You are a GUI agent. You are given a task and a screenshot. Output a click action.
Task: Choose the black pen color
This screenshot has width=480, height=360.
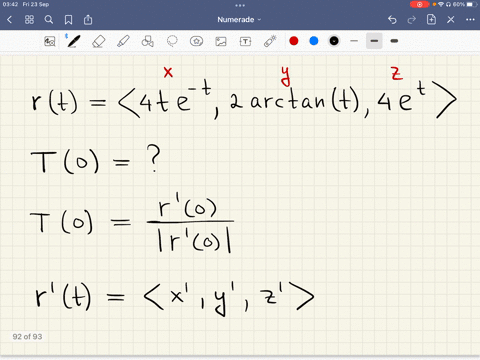click(x=334, y=41)
